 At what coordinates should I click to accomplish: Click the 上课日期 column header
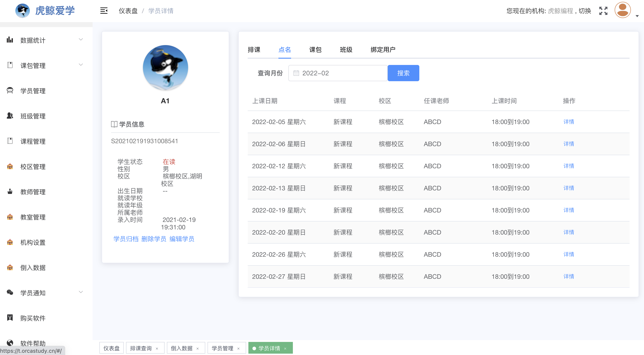click(265, 101)
